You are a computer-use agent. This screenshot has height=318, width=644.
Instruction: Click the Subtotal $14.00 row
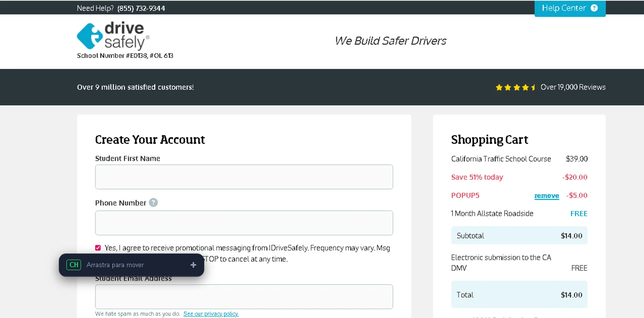tap(519, 235)
